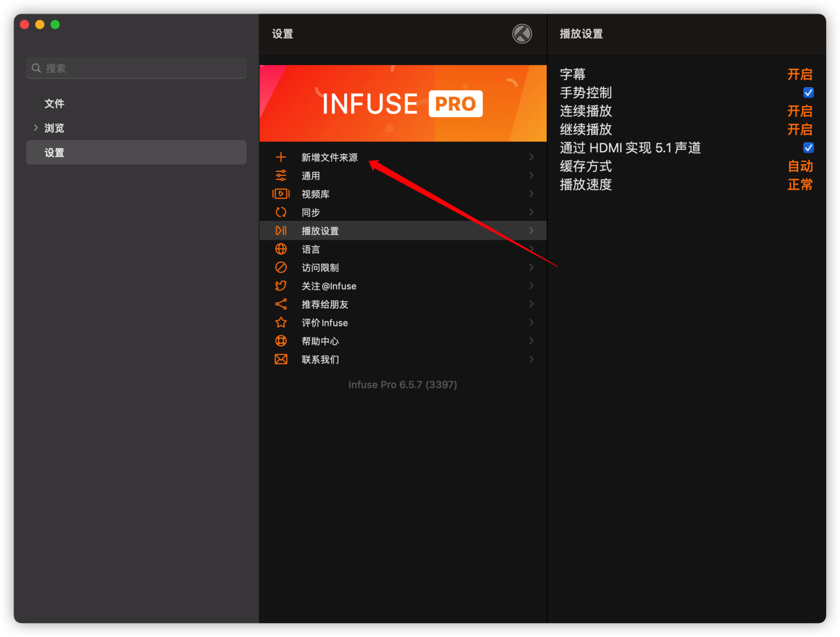Click the 播放速度 label
This screenshot has width=840, height=637.
[586, 185]
